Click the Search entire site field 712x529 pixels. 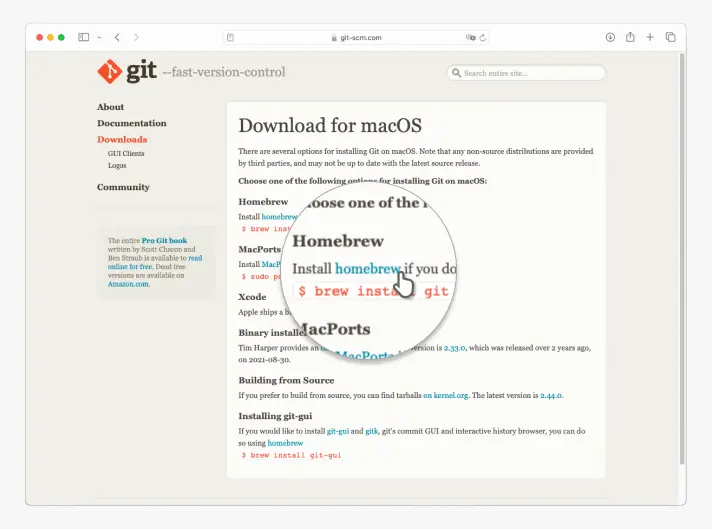click(x=530, y=73)
